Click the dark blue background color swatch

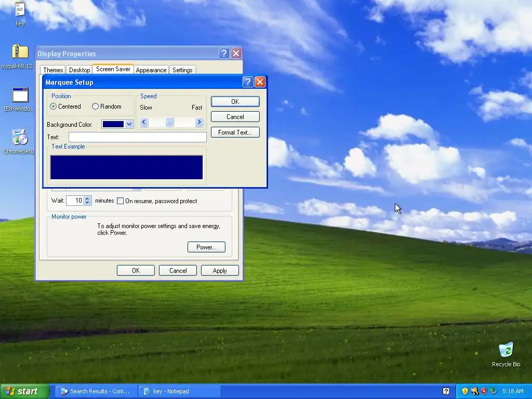point(113,124)
